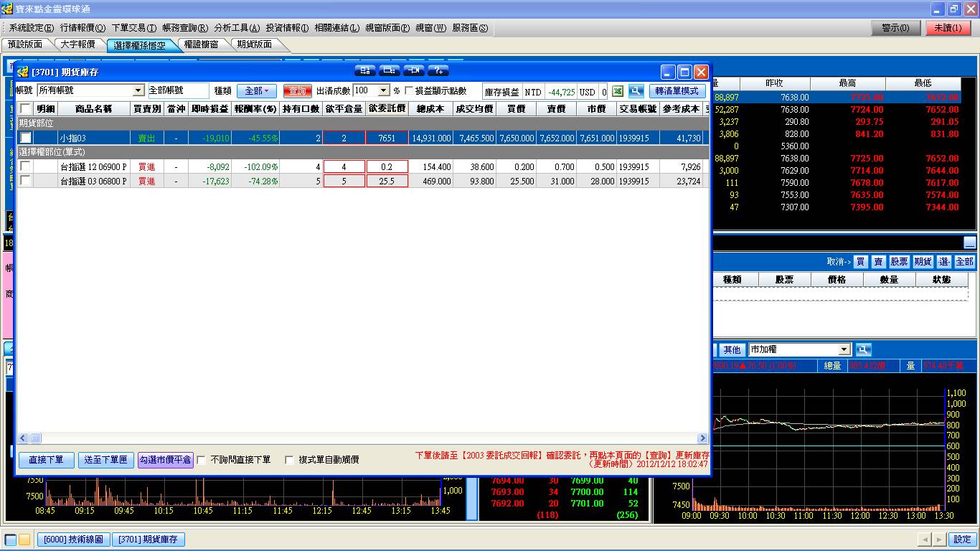Viewport: 980px width, 551px height.
Task: Enable 複式單自動觸價 checkbox
Action: 290,460
